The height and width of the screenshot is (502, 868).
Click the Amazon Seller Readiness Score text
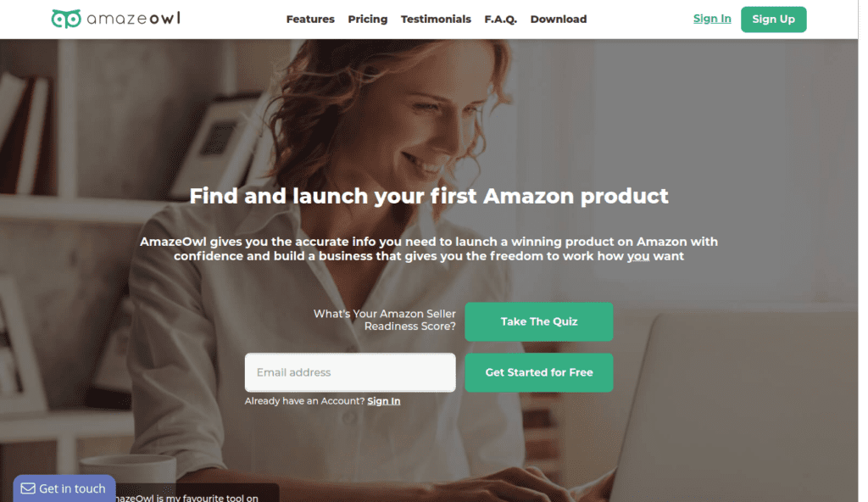click(385, 320)
